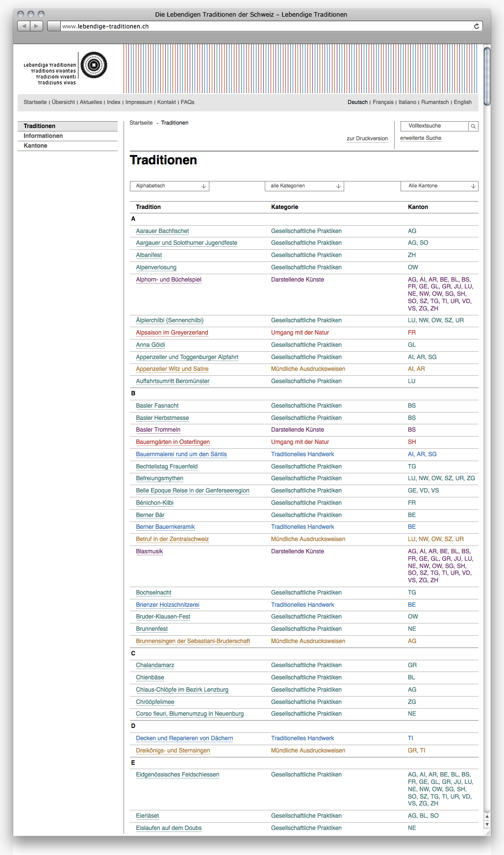Reload the page with the refresh icon
The height and width of the screenshot is (855, 504).
coord(476,26)
